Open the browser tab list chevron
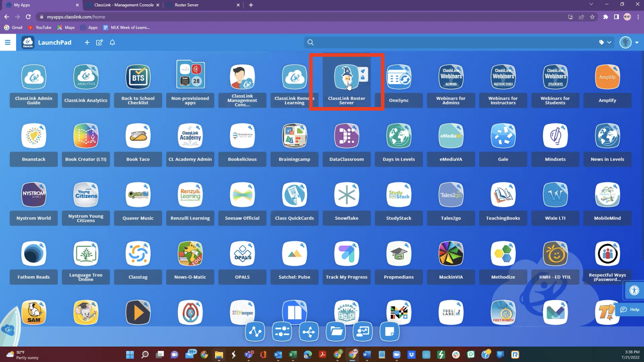 (591, 5)
